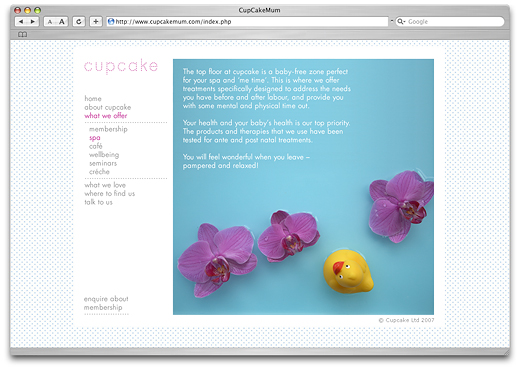Open the café submenu item
Screen dimensions: 520x369
click(x=96, y=146)
